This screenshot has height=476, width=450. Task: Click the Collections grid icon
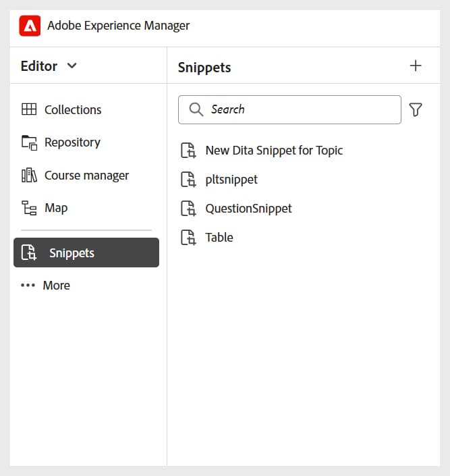(29, 109)
